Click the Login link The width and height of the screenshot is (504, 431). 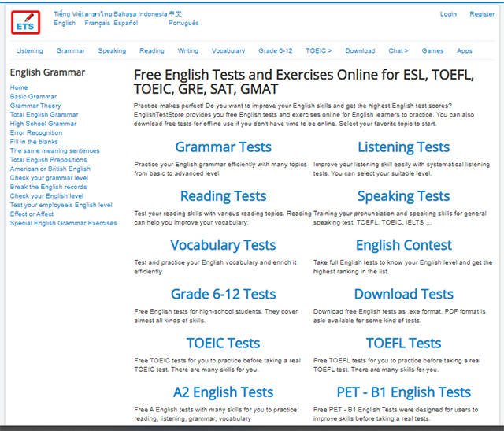(x=448, y=14)
